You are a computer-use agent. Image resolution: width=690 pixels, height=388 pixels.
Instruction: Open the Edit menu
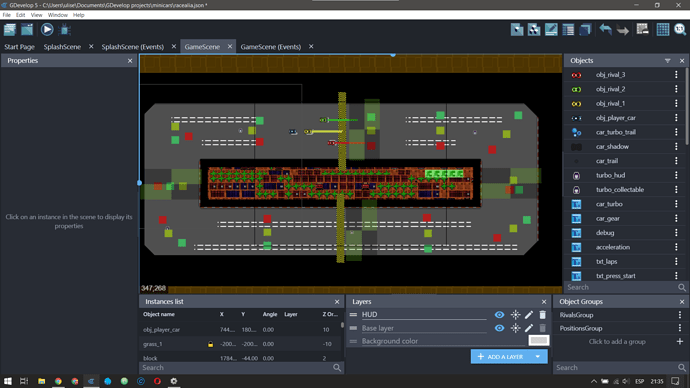coord(21,15)
